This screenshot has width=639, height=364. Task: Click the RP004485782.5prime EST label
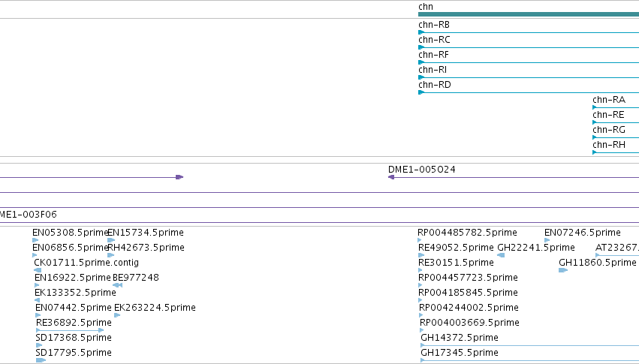point(468,233)
